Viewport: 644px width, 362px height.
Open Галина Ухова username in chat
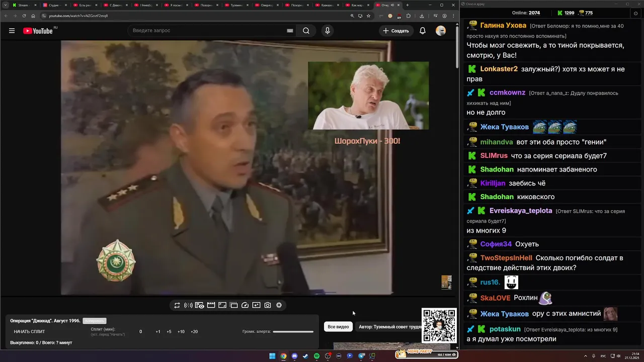pos(503,25)
